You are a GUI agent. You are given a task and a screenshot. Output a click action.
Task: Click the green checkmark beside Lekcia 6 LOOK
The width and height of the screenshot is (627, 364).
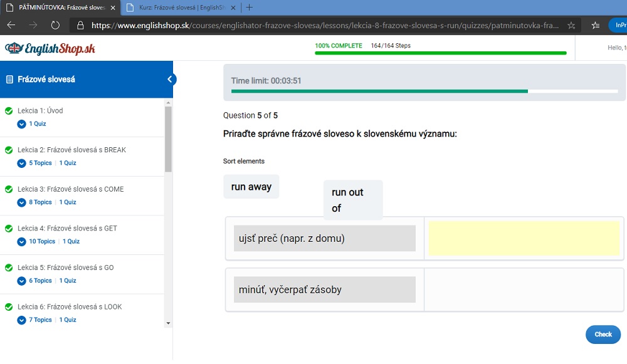(9, 307)
